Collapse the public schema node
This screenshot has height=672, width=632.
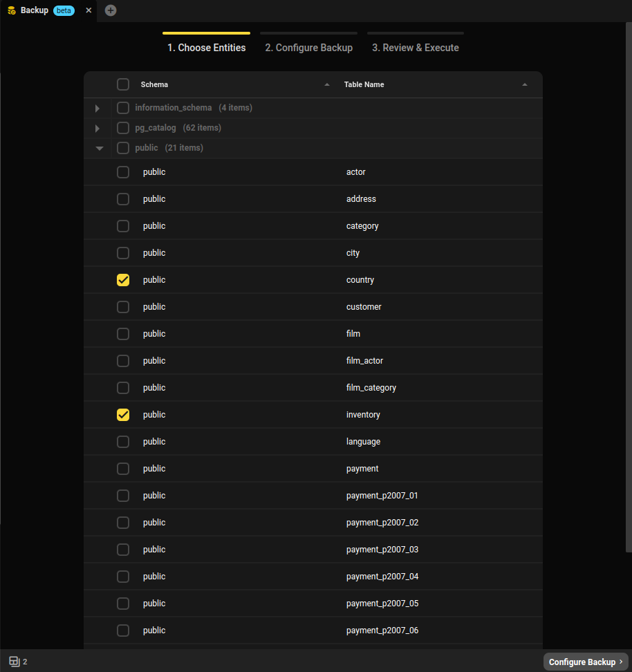click(x=98, y=147)
